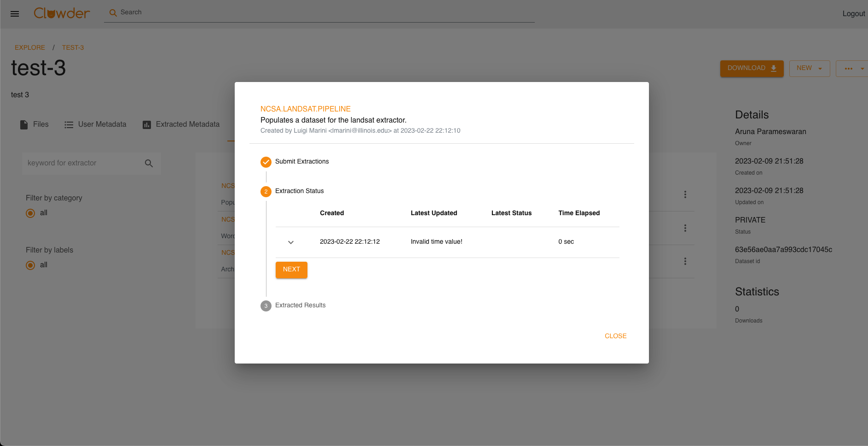Click the NEXT button
Image resolution: width=868 pixels, height=446 pixels.
(291, 270)
